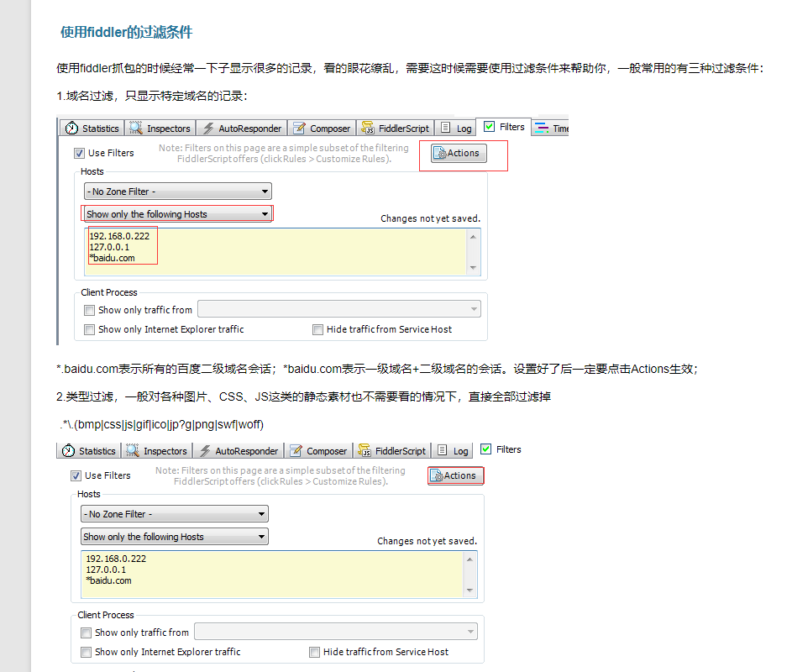This screenshot has width=792, height=672.
Task: Check Hide traffic from Service Host, lower panel
Action: 314,652
